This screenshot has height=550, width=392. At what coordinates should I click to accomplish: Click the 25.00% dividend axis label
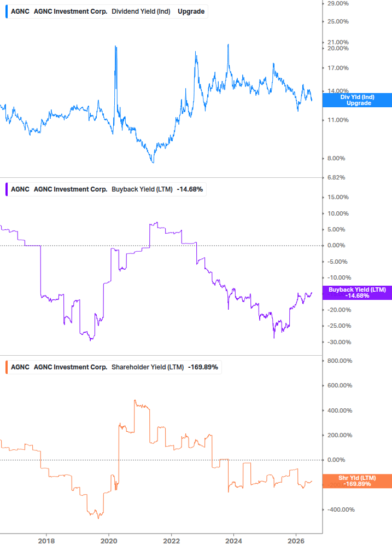[x=338, y=21]
